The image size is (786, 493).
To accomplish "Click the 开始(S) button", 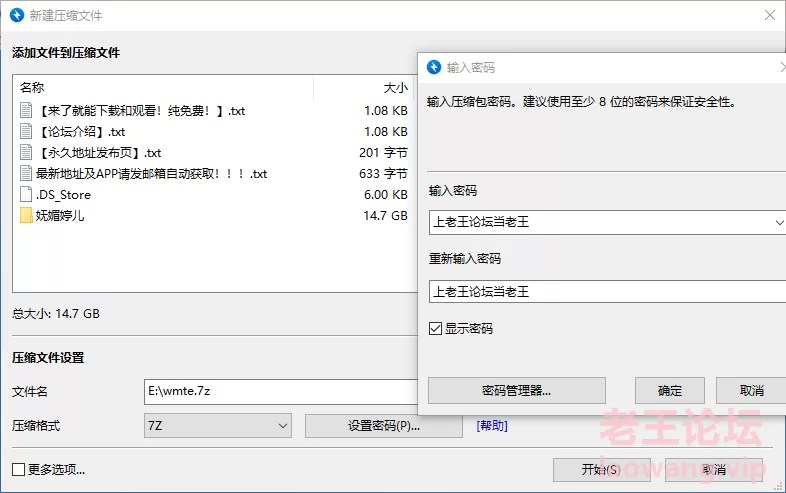I will 602,470.
